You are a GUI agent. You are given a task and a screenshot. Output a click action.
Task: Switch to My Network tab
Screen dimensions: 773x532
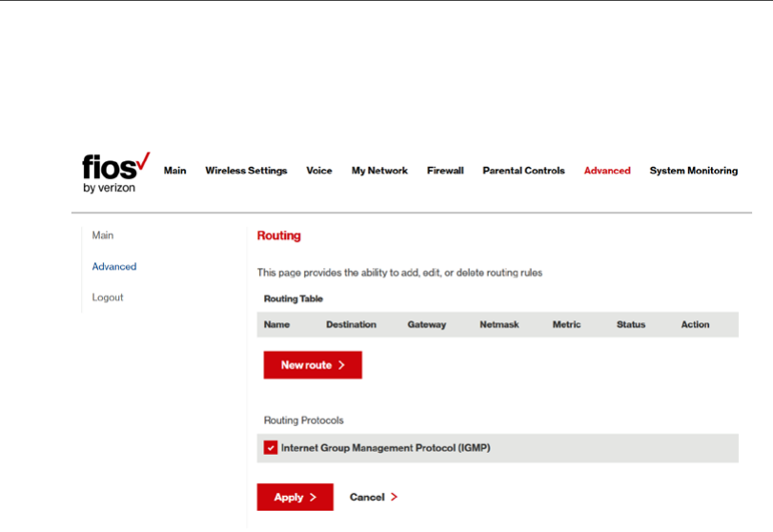[379, 171]
